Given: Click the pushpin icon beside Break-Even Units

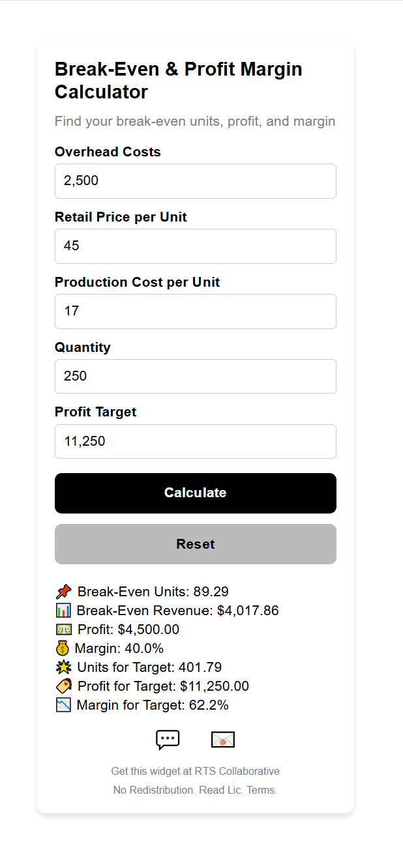Looking at the screenshot, I should point(65,591).
